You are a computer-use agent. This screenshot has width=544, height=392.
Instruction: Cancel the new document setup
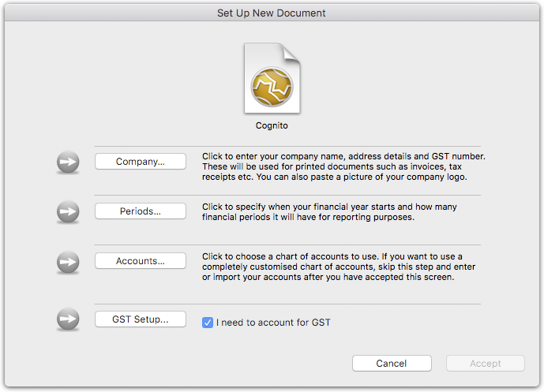tap(392, 364)
